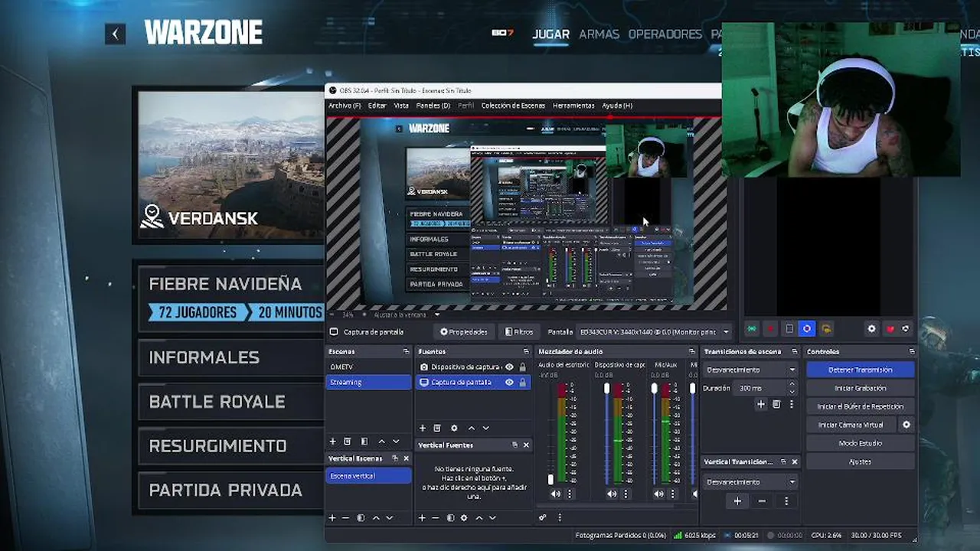980x551 pixels.
Task: Add a vertical scene in Vertical Escenas
Action: tap(332, 518)
